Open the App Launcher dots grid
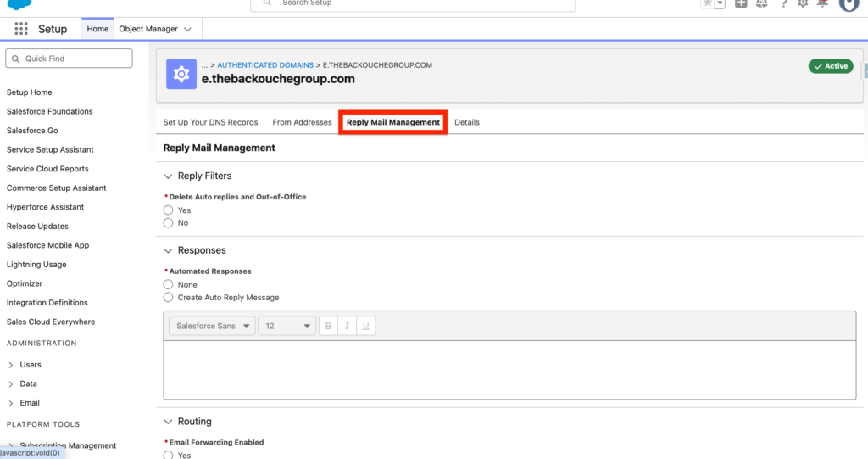Viewport: 868px width, 459px height. point(21,29)
